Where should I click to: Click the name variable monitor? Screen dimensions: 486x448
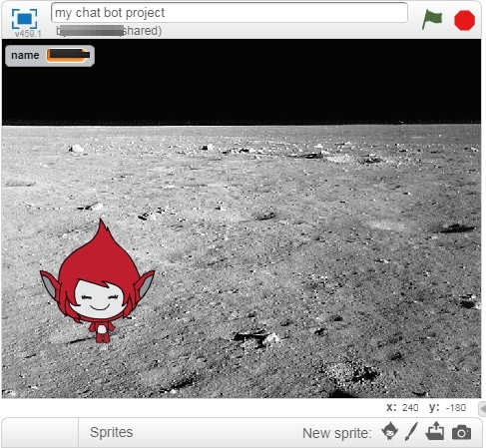50,56
